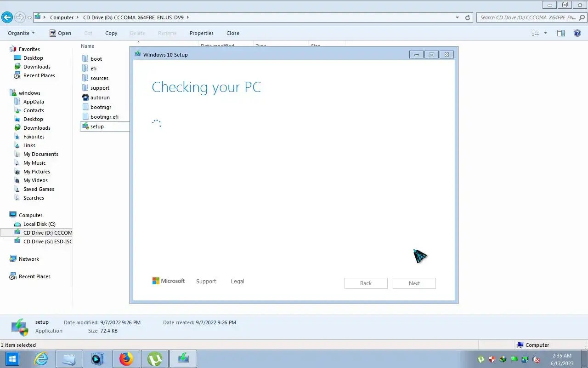The width and height of the screenshot is (588, 368).
Task: Click Windows 10 Setup taskbar icon
Action: click(x=183, y=359)
